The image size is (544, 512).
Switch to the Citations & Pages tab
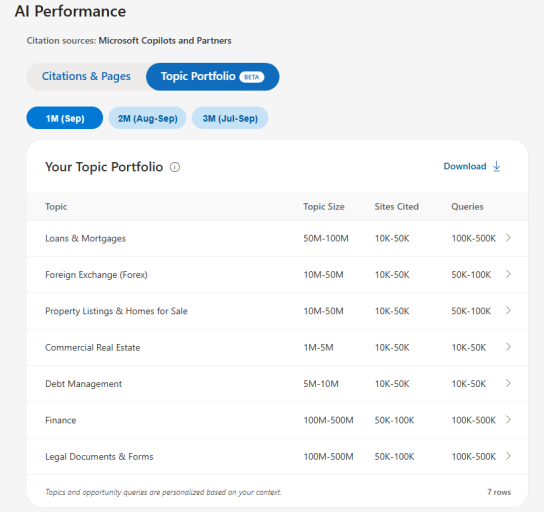(86, 76)
